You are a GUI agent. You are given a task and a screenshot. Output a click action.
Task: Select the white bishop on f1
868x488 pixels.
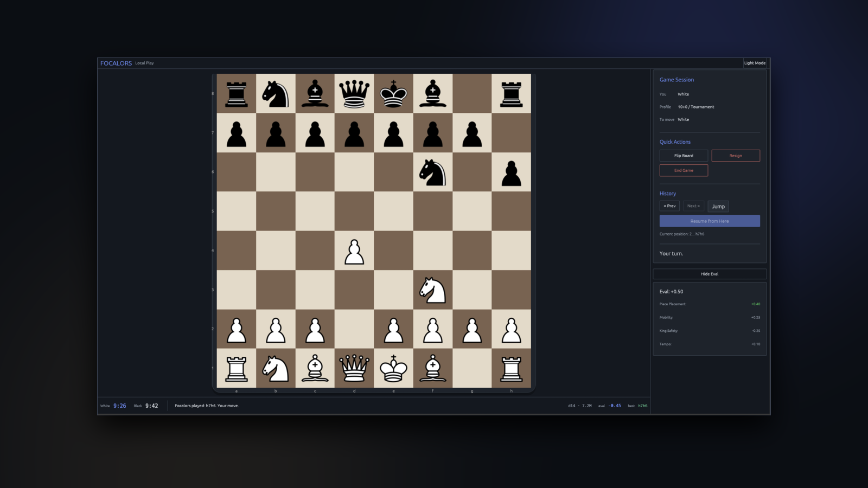(x=432, y=368)
